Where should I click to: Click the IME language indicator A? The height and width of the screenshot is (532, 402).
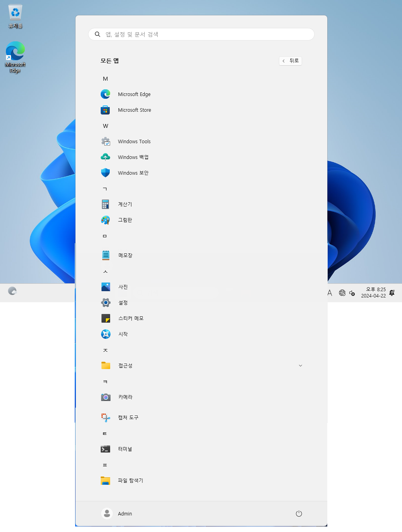tap(330, 293)
